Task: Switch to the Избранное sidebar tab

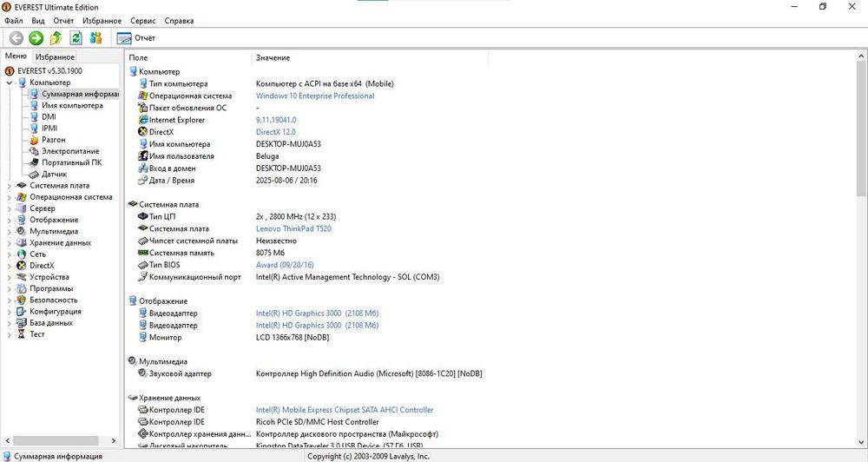Action: click(55, 56)
